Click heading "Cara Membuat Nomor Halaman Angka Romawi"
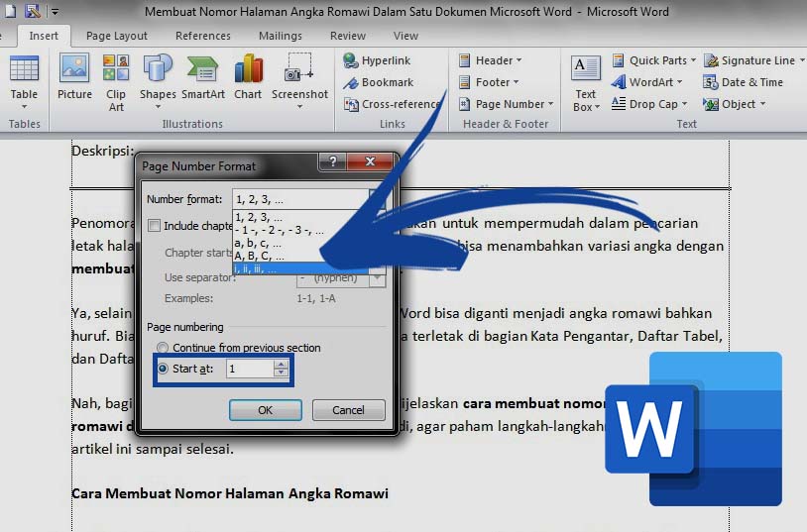807x532 pixels. pos(230,493)
